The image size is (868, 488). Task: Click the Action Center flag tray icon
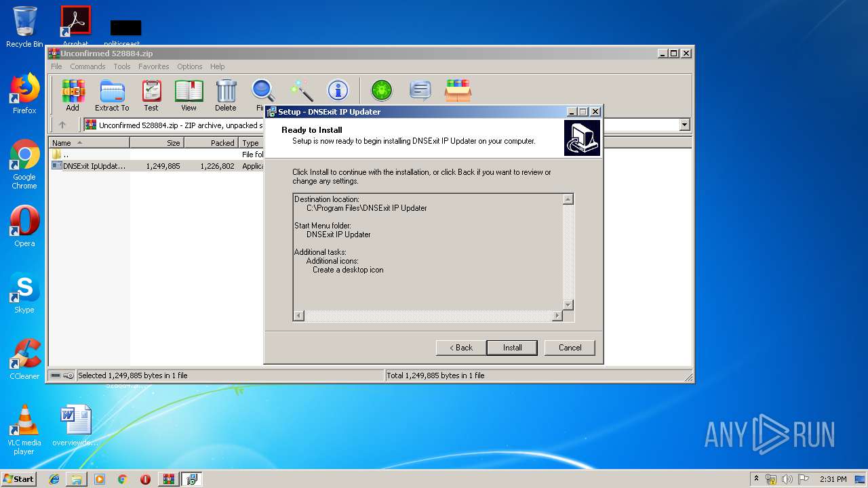804,479
